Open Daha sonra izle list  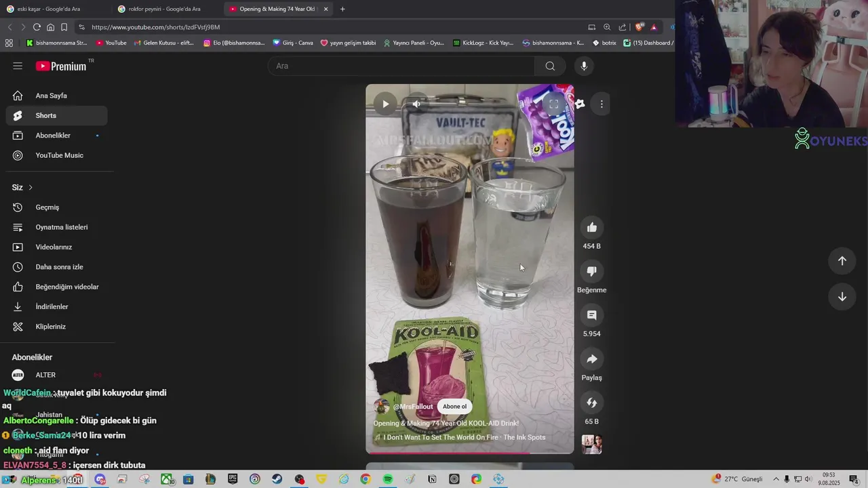tap(56, 267)
